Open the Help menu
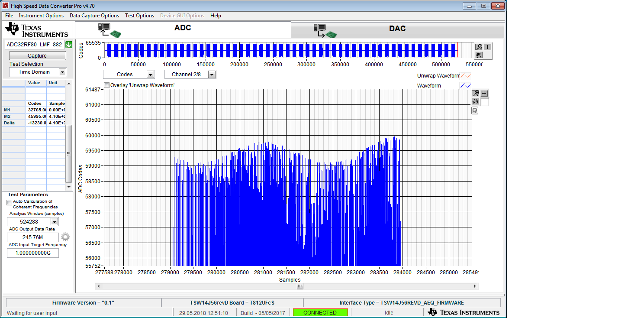This screenshot has width=644, height=318. point(216,16)
